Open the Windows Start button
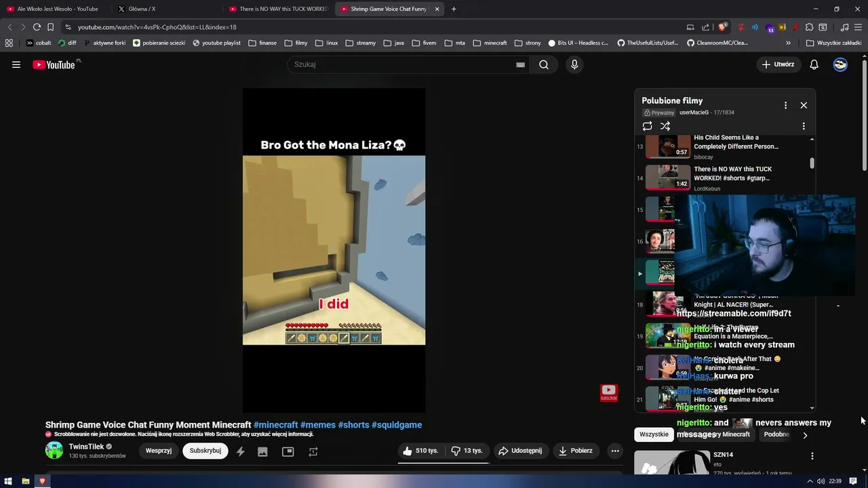This screenshot has height=488, width=868. (x=8, y=481)
